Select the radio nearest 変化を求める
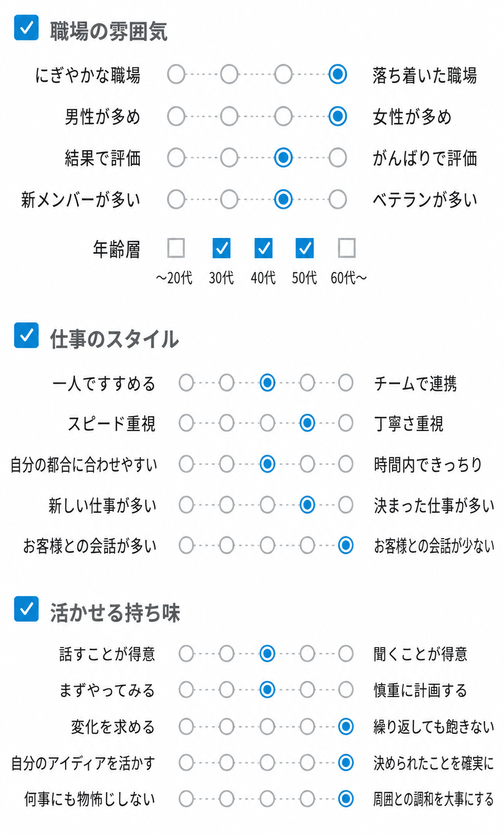Viewport: 504px width, 835px height. click(x=186, y=726)
